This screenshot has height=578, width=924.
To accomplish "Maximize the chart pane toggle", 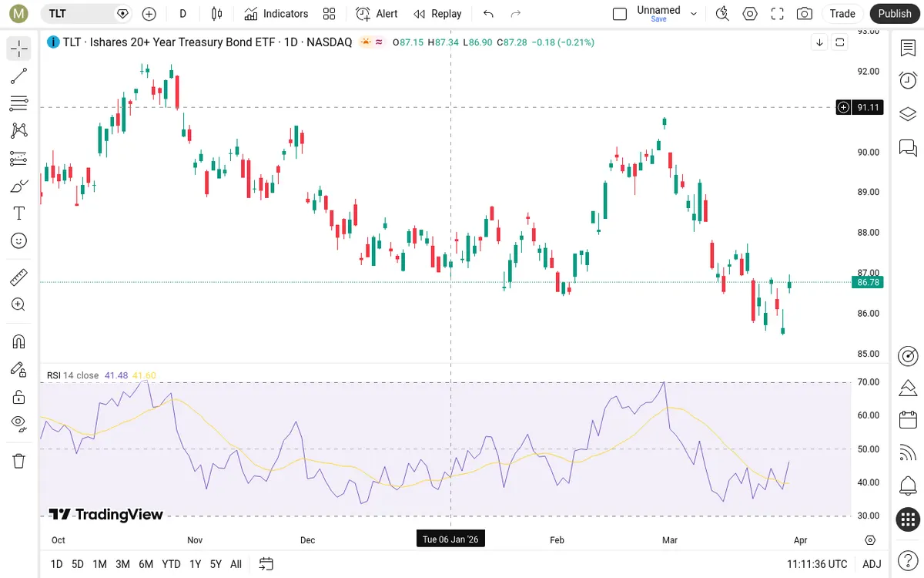I will pyautogui.click(x=839, y=42).
